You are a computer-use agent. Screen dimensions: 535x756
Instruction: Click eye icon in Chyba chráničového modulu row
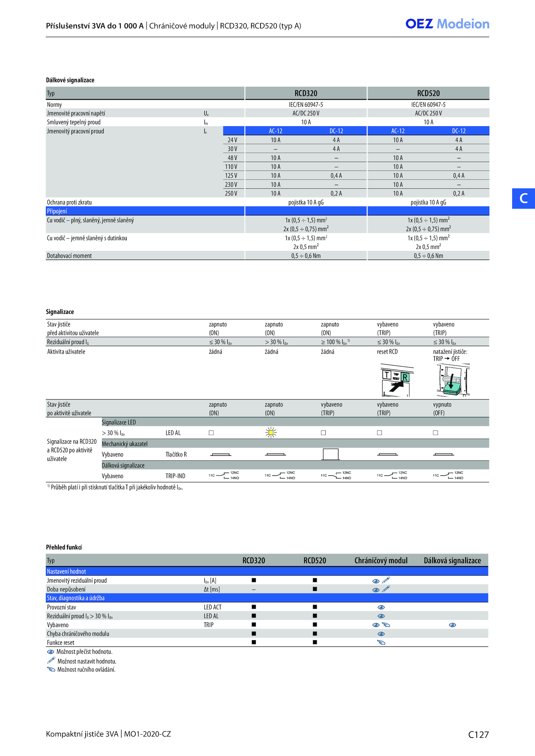tap(381, 634)
